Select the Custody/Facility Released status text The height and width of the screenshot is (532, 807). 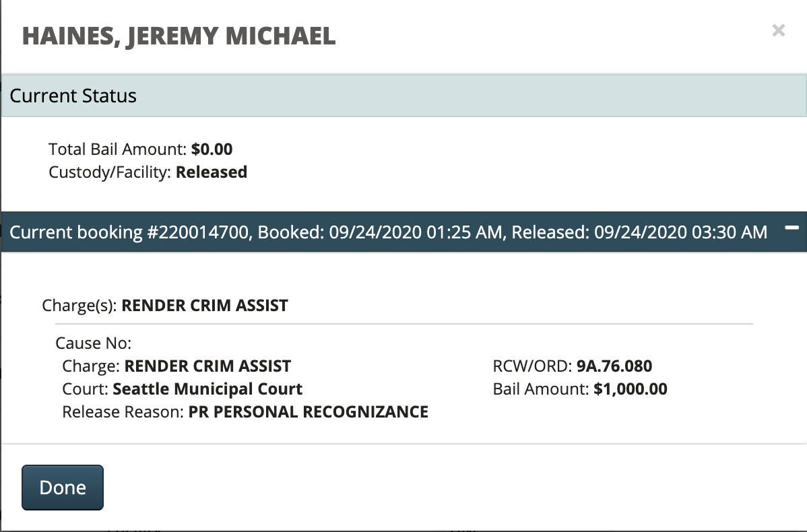click(212, 172)
